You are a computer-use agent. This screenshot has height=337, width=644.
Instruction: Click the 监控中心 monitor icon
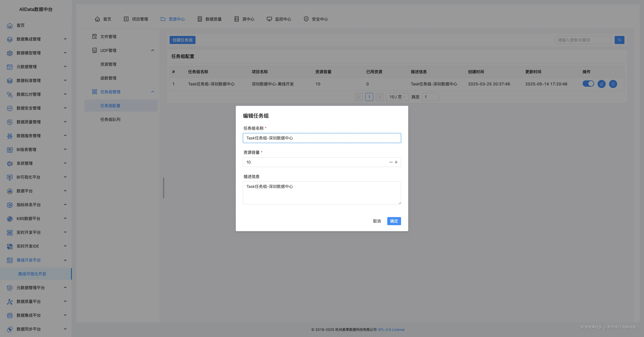pyautogui.click(x=269, y=19)
